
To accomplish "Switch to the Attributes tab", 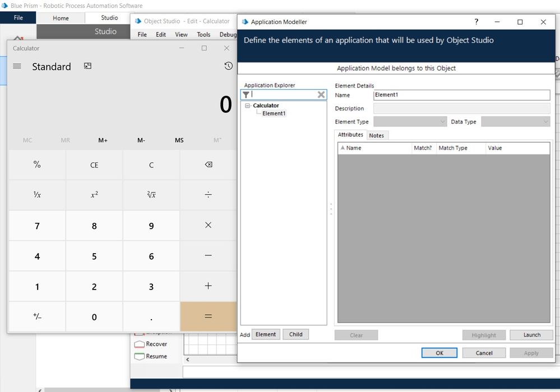I will click(x=350, y=134).
